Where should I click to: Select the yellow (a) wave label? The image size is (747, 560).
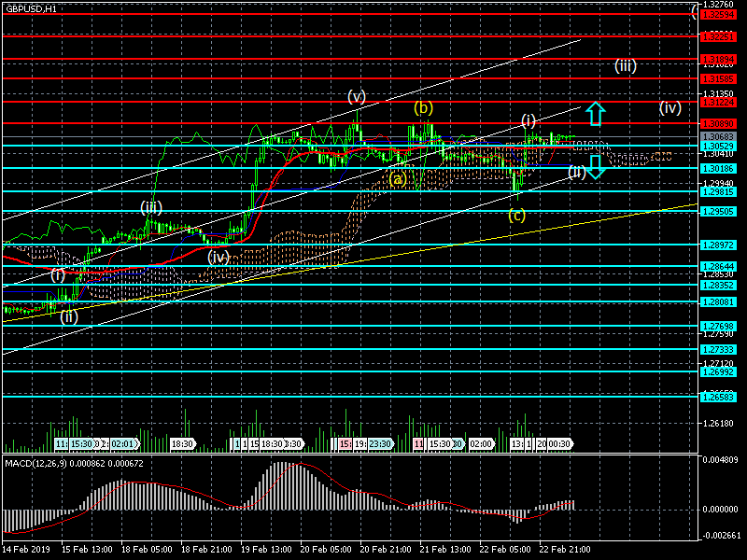tap(398, 179)
